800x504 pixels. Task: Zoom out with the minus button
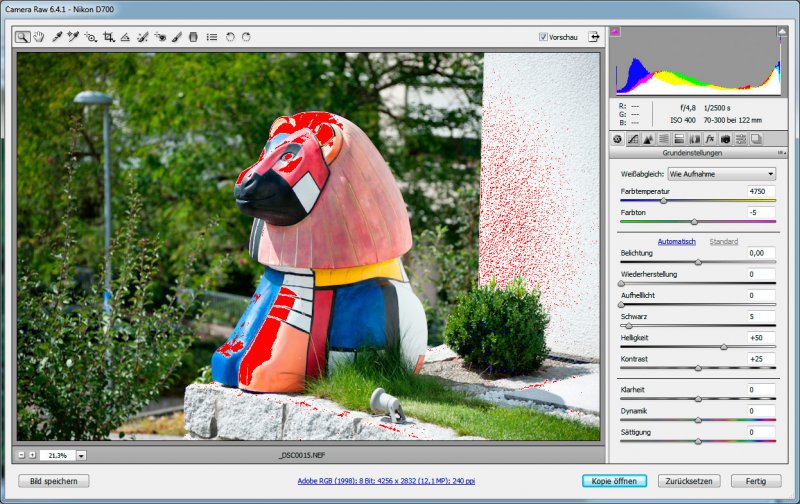[21, 455]
